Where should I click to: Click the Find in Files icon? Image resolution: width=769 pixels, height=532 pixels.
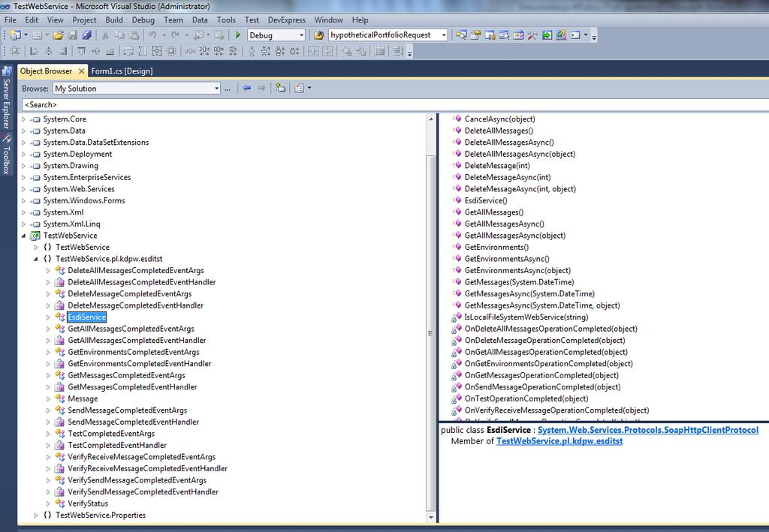pyautogui.click(x=318, y=35)
